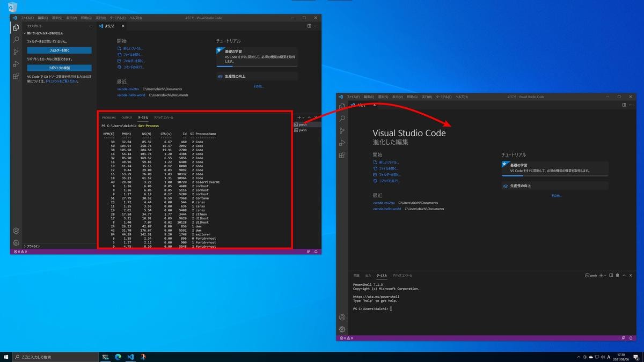The height and width of the screenshot is (362, 644).
Task: Split the editor in left VS Code window
Action: [x=309, y=26]
